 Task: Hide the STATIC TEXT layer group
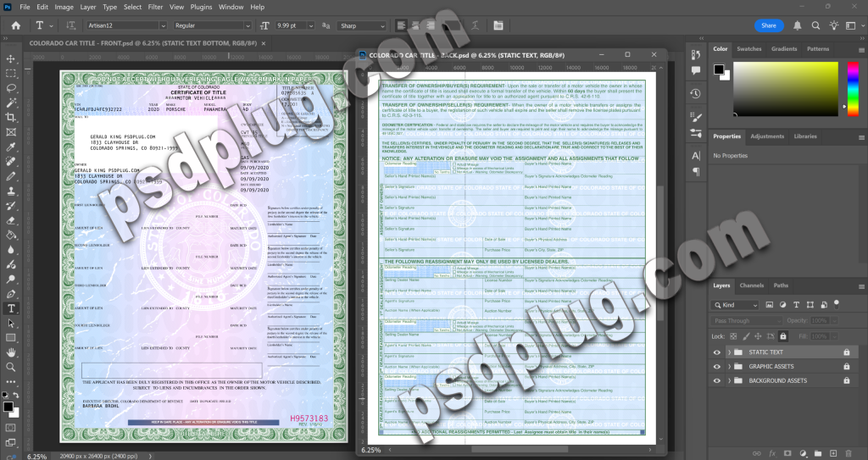(717, 352)
